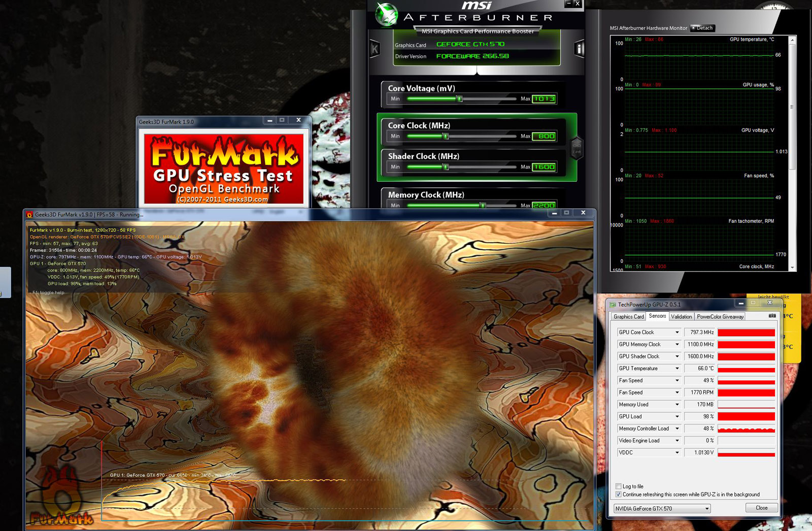Image resolution: width=812 pixels, height=531 pixels.
Task: Click "F1: toggle help" in FurMark overlay
Action: pos(48,293)
